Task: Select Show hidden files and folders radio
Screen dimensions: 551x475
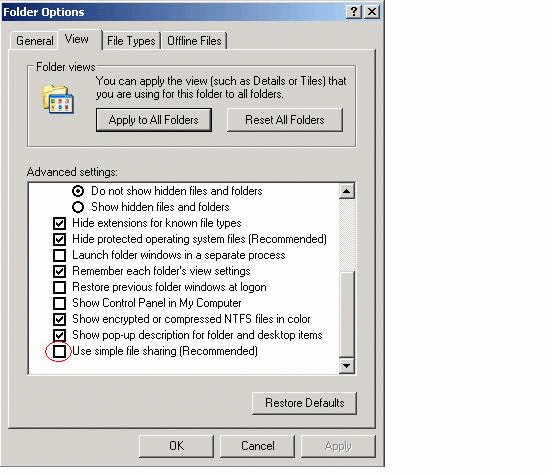Action: (x=78, y=207)
